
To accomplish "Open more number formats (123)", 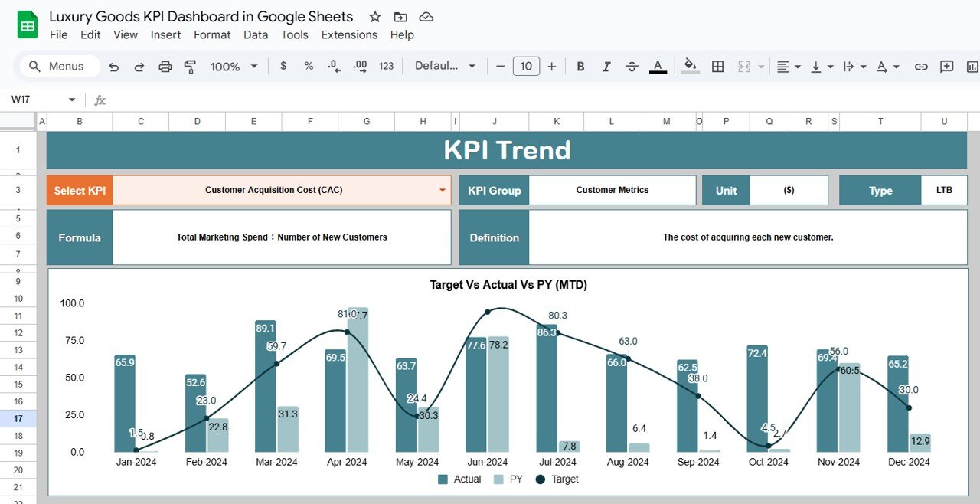I will (x=386, y=67).
